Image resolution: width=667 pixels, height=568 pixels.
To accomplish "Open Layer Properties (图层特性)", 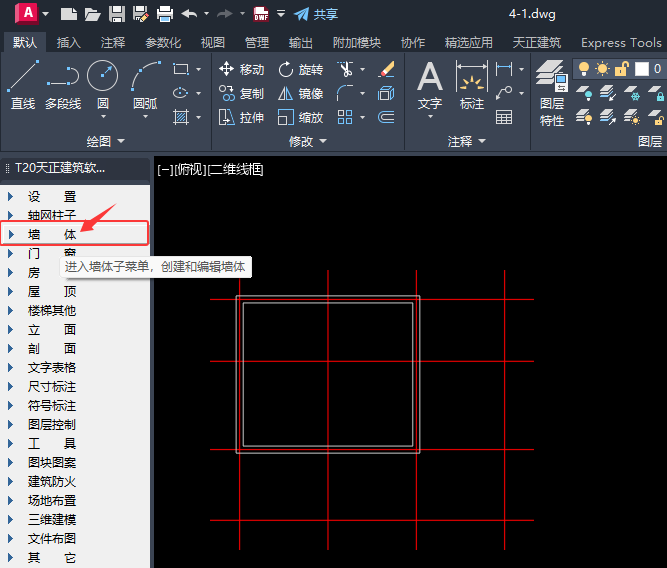I will pyautogui.click(x=552, y=93).
